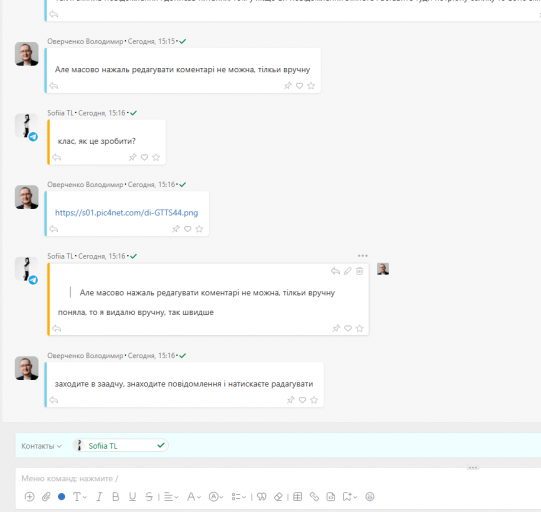Screen dimensions: 541x512
Task: Attach a file with the paperclip icon
Action: point(46,496)
